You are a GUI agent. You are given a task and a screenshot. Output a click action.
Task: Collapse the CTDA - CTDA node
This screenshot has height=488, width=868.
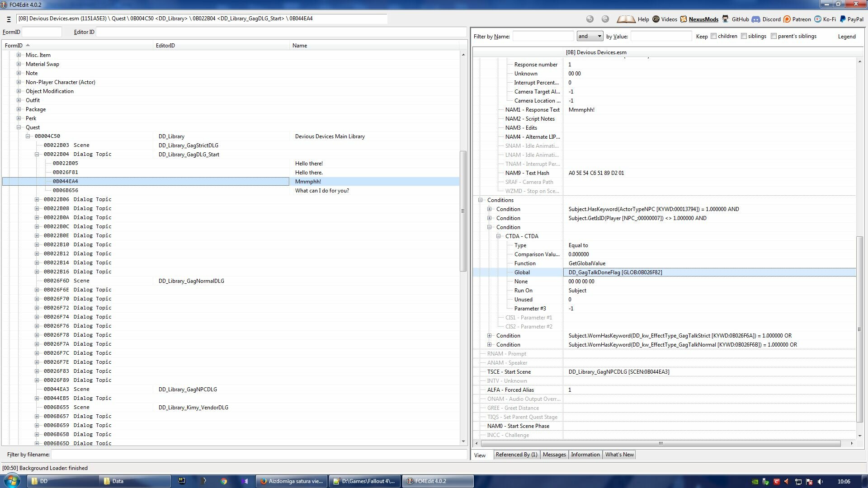tap(499, 236)
